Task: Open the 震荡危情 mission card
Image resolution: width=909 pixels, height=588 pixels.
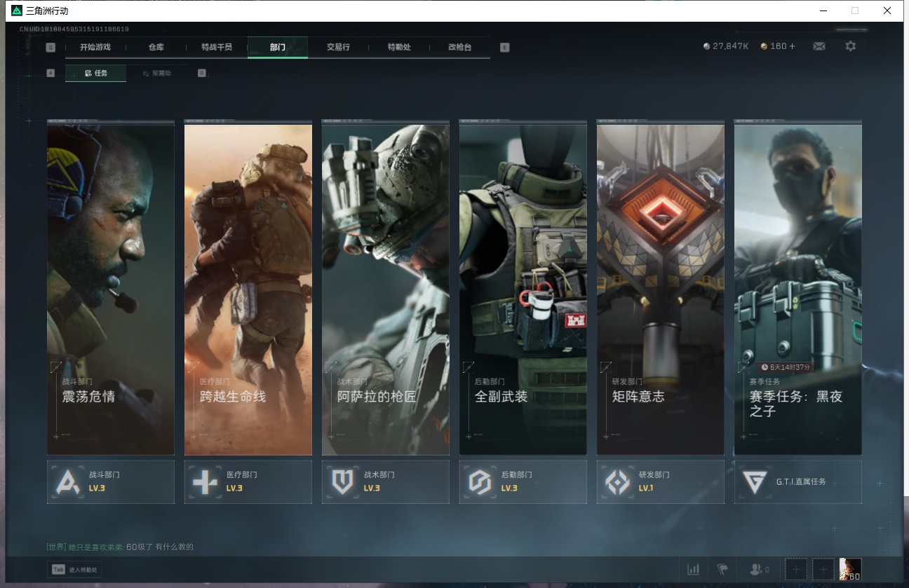Action: pos(111,287)
